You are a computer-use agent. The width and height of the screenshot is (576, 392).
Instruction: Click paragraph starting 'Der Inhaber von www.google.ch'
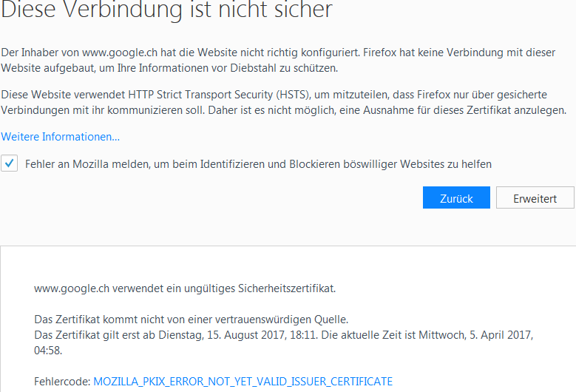pos(278,60)
